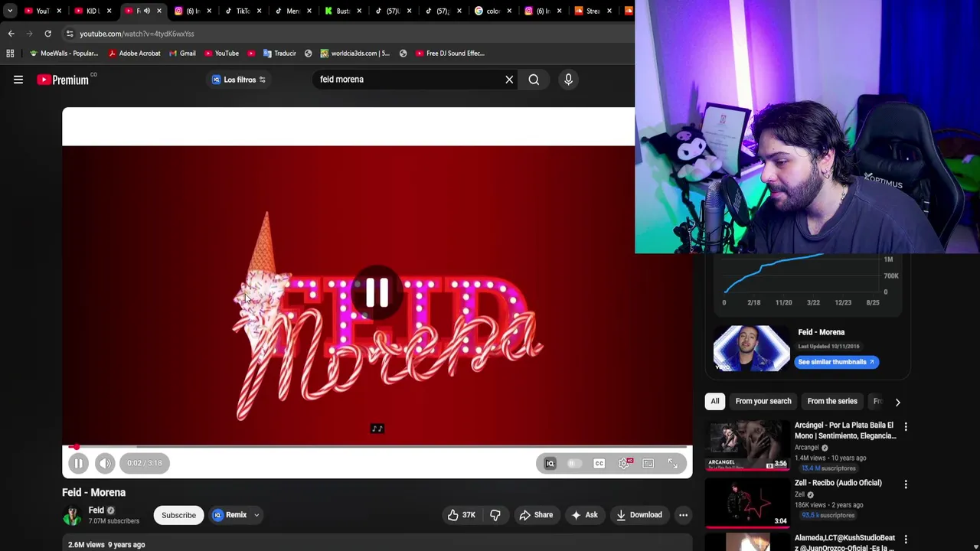
Task: Click the site info icon in address bar
Action: pyautogui.click(x=70, y=34)
